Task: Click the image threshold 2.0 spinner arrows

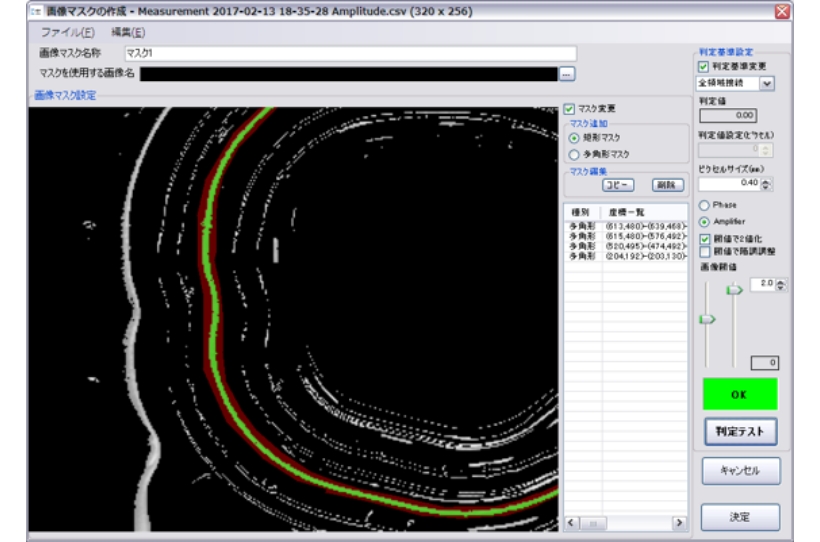Action: 781,285
